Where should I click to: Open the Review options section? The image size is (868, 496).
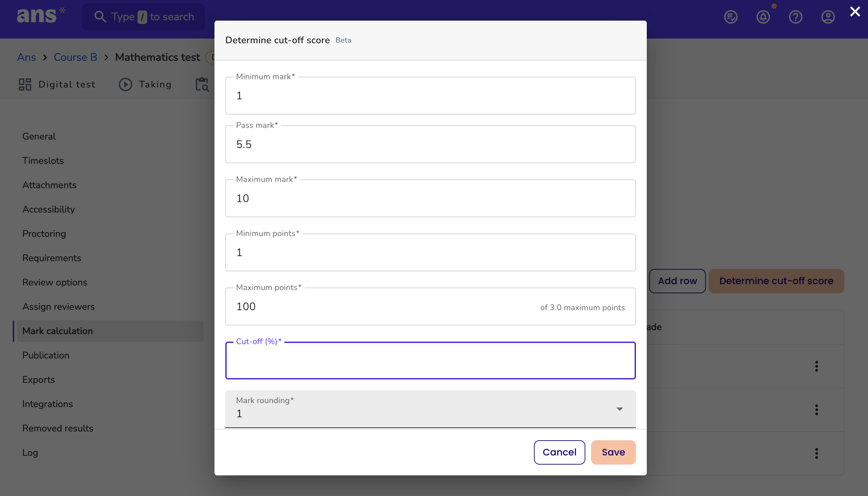point(54,282)
